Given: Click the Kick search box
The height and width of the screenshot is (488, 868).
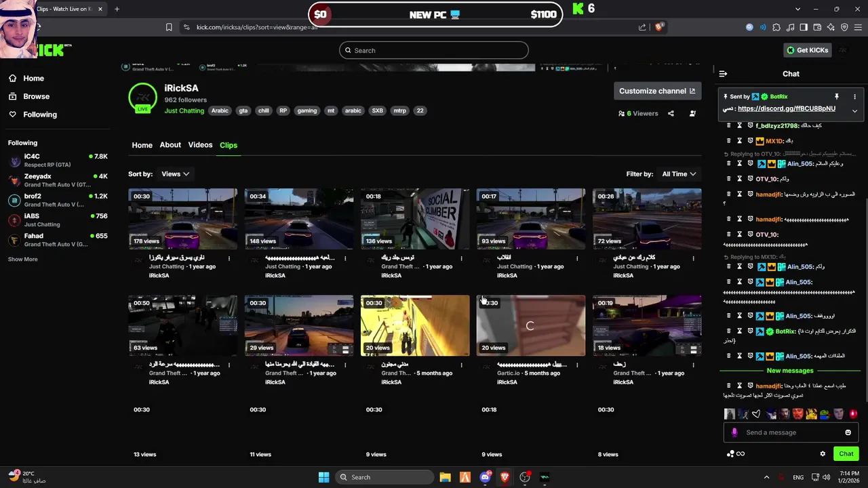Looking at the screenshot, I should (434, 50).
